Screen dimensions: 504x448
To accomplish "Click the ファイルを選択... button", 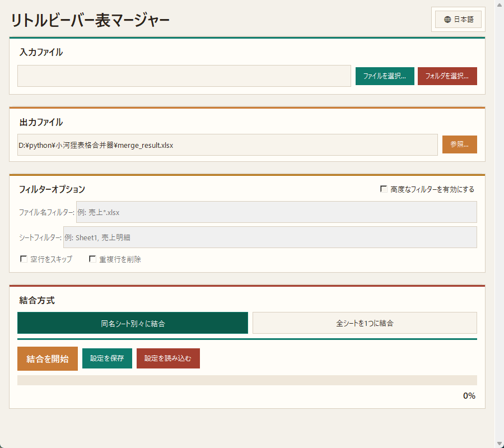I will (x=385, y=76).
